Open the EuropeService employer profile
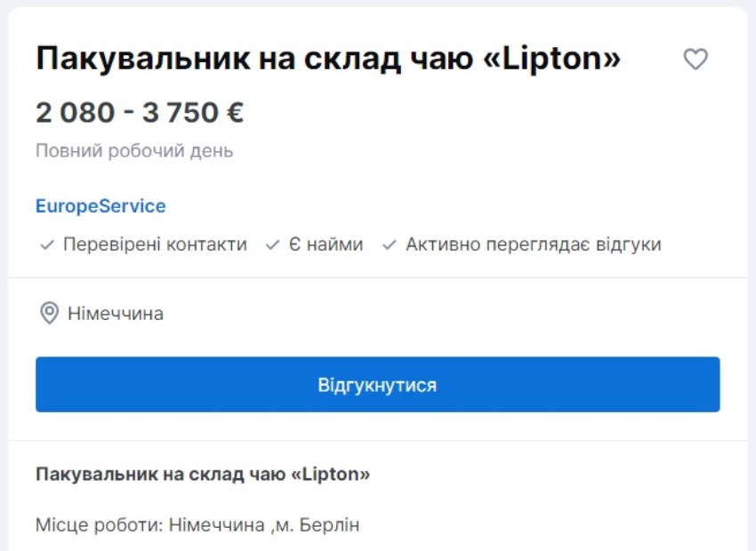Viewport: 756px width, 551px height. tap(100, 206)
